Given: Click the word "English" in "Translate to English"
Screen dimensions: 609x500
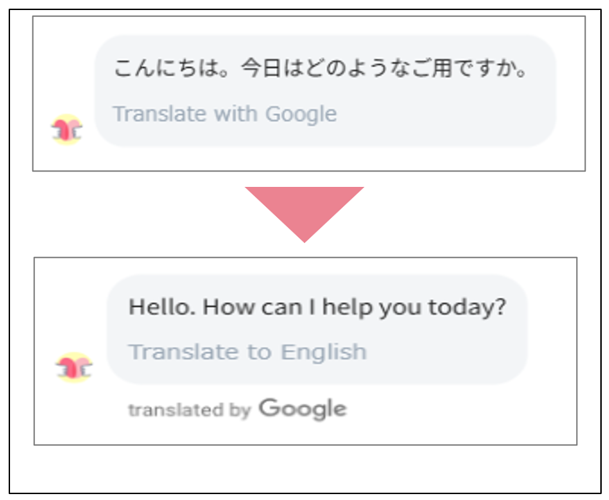Looking at the screenshot, I should click(323, 352).
